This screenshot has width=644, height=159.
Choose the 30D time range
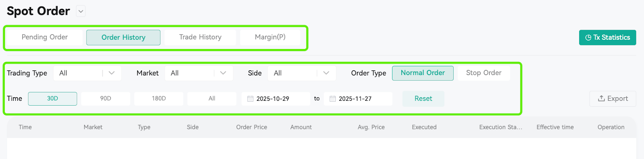(x=52, y=99)
